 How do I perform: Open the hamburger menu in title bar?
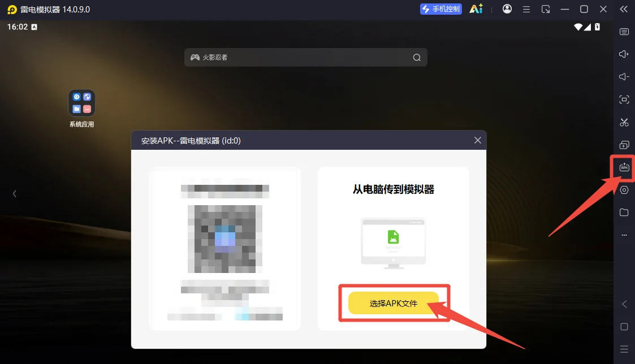coord(526,9)
